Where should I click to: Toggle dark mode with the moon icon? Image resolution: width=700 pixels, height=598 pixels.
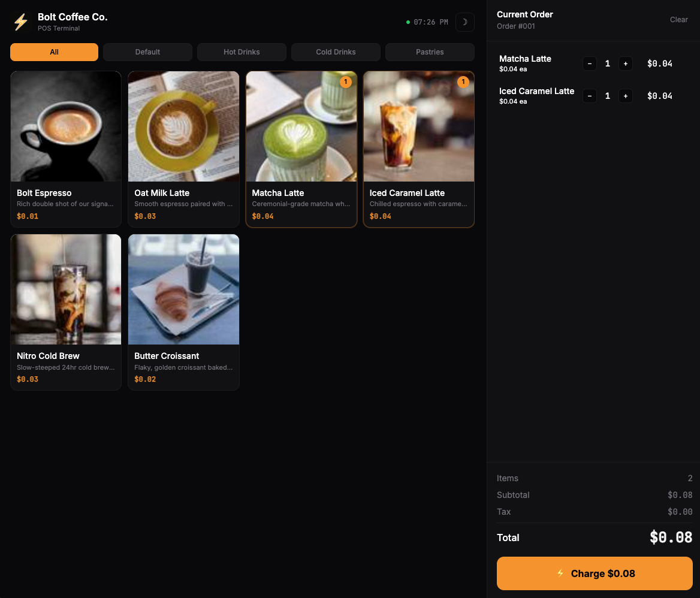[464, 22]
